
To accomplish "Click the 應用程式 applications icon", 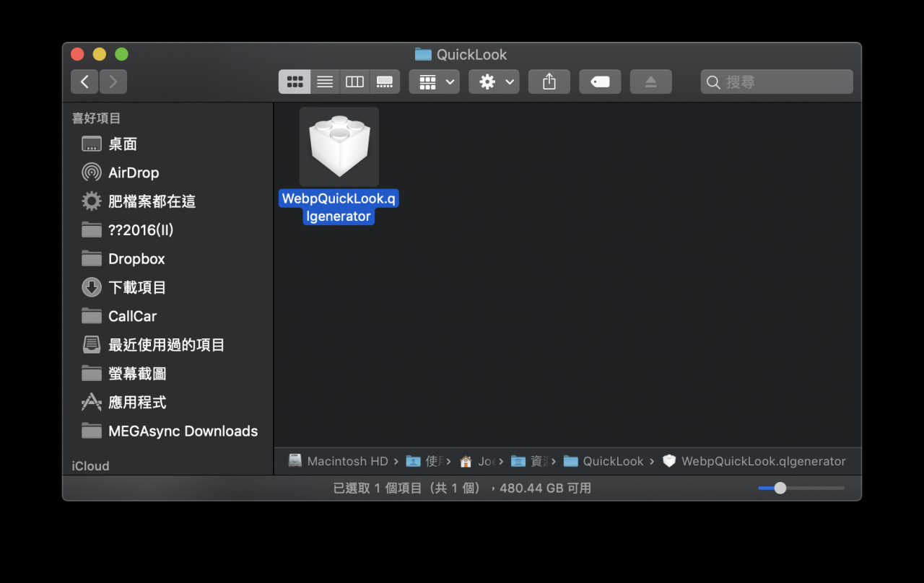I will click(92, 402).
